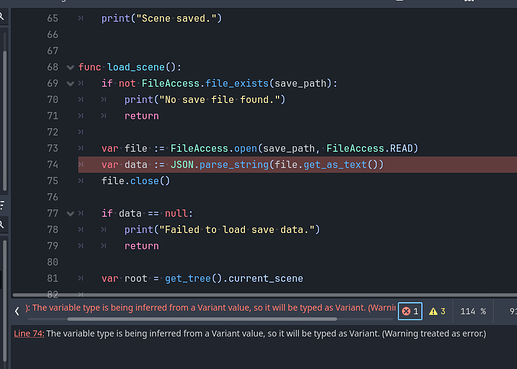Click the lower search icon on left panel edge
This screenshot has height=369, width=517.
tap(2, 225)
